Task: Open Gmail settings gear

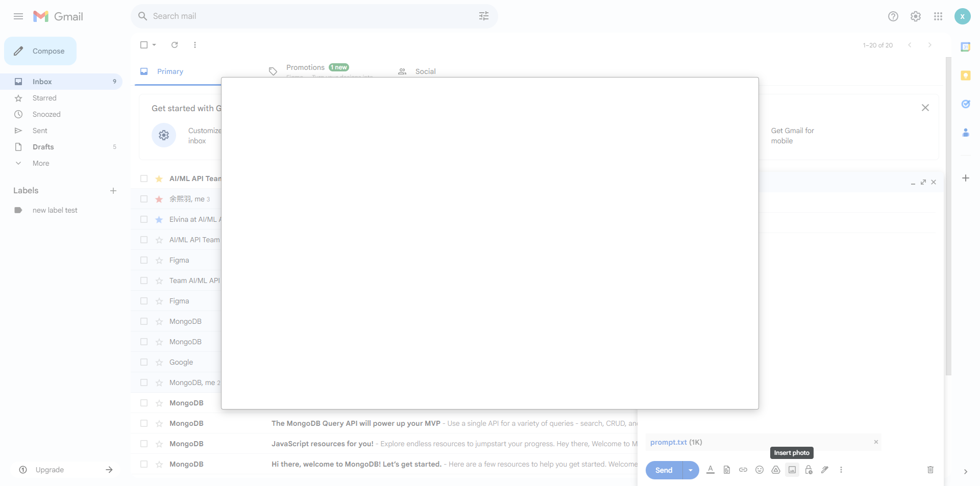Action: (x=916, y=16)
